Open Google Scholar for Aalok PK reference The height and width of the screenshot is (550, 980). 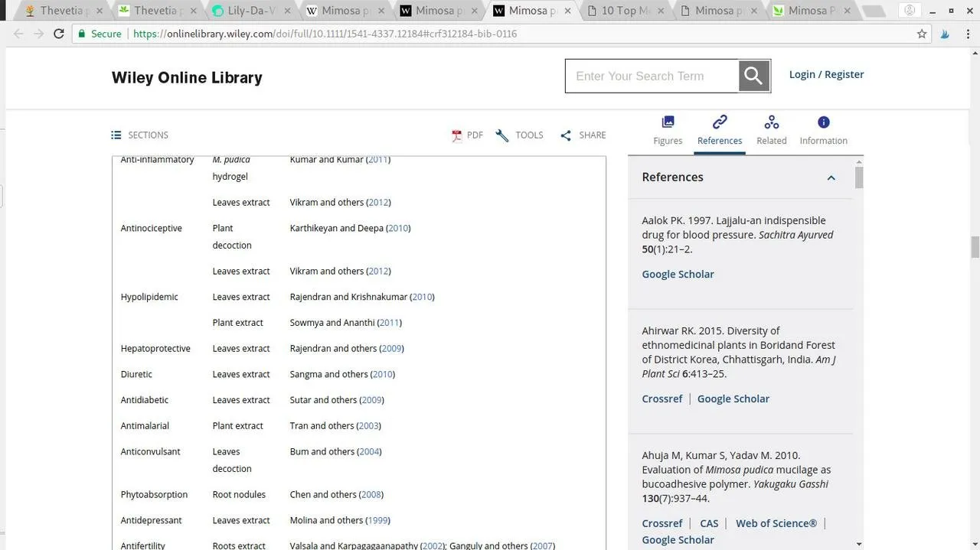pyautogui.click(x=678, y=274)
